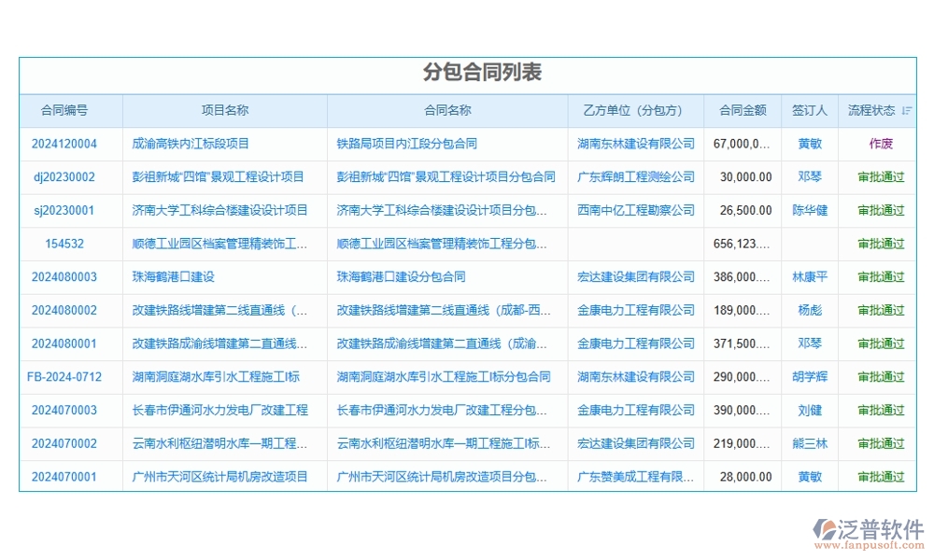Click the 合同名称 column header

pos(446,110)
